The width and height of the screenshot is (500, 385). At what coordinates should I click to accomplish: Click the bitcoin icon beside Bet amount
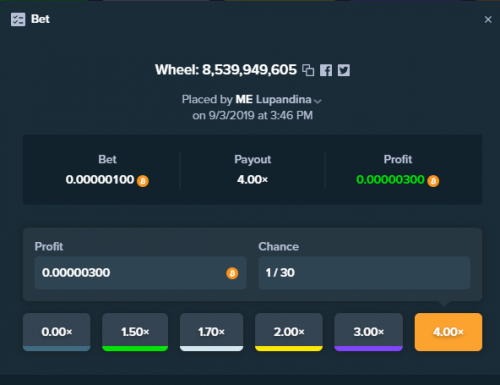143,181
